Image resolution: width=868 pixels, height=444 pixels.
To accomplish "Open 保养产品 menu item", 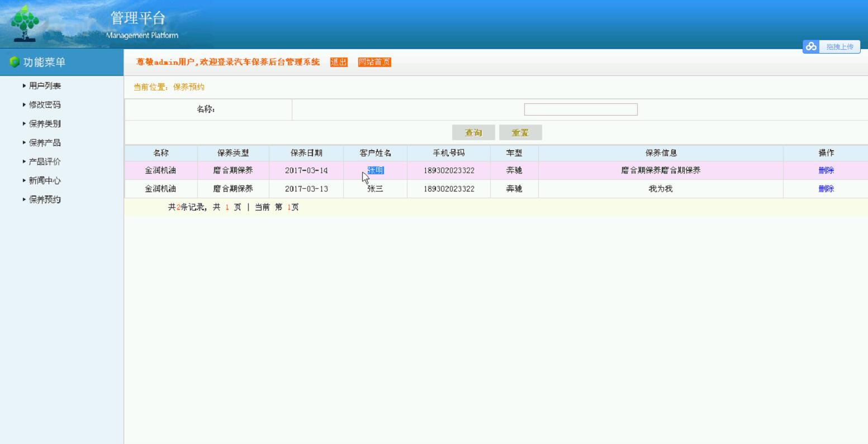I will [x=45, y=143].
